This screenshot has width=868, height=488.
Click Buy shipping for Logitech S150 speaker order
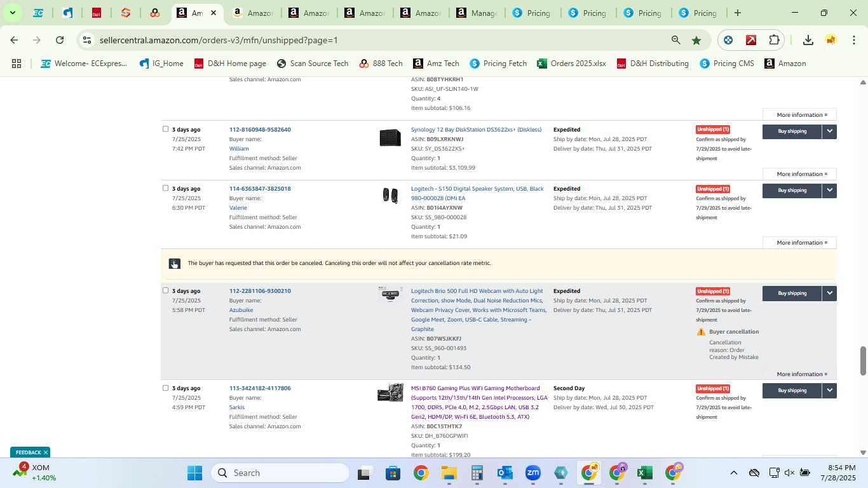[792, 191]
